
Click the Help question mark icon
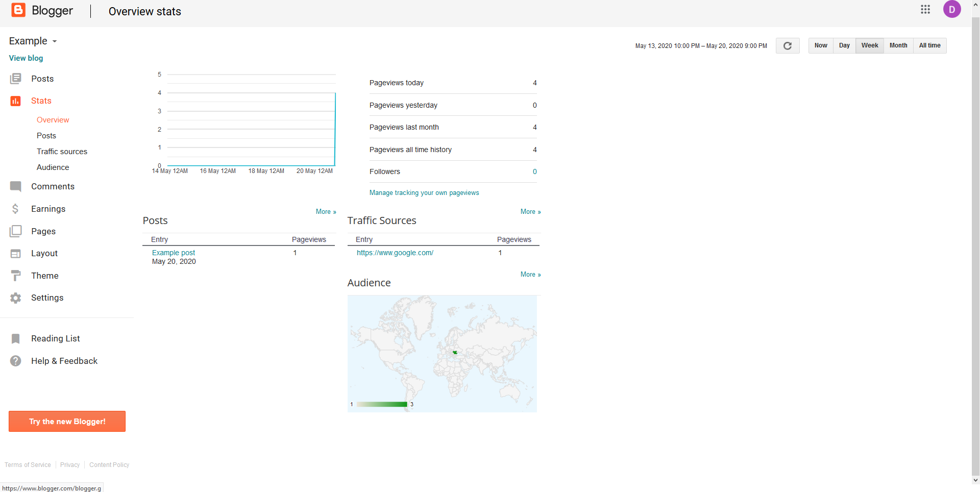[x=16, y=361]
